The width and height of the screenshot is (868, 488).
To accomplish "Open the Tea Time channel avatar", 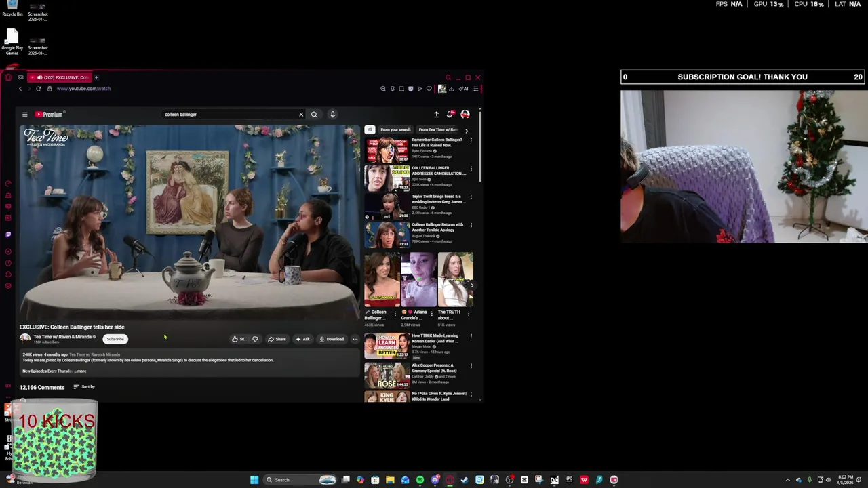I will coord(25,338).
